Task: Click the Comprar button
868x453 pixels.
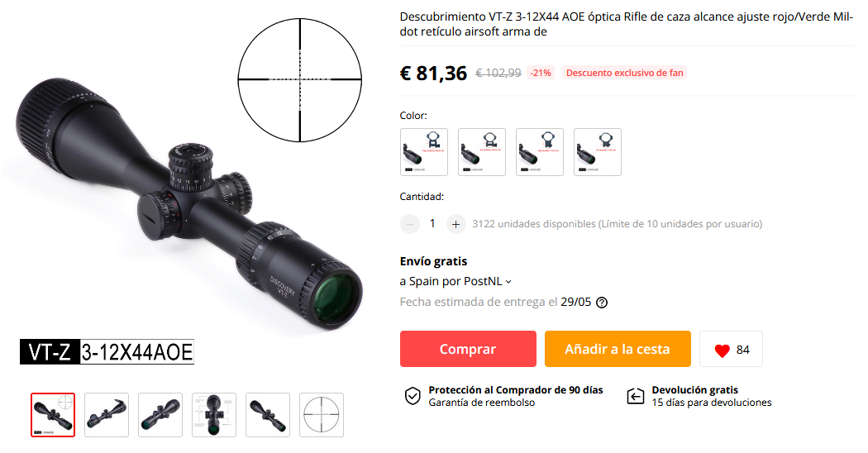Action: [468, 349]
